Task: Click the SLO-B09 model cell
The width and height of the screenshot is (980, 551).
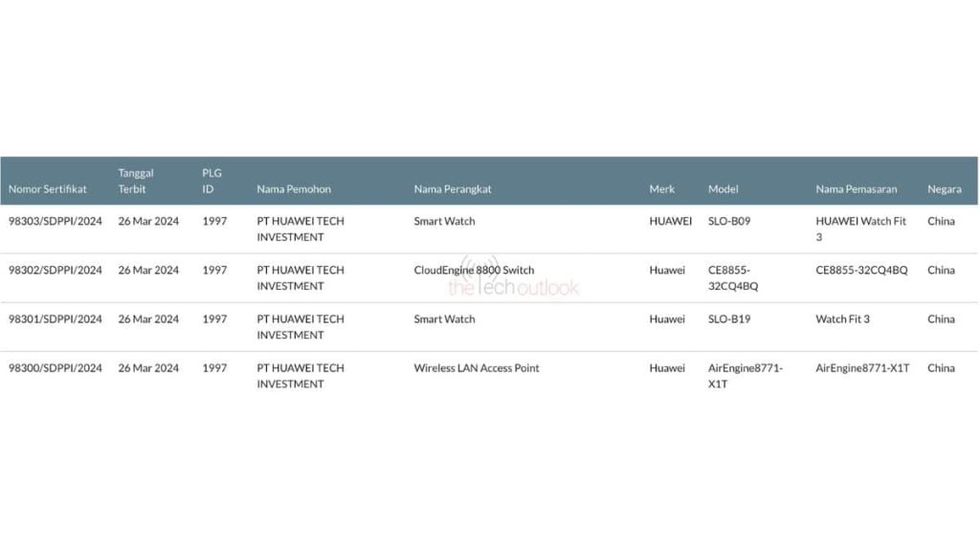Action: 729,221
